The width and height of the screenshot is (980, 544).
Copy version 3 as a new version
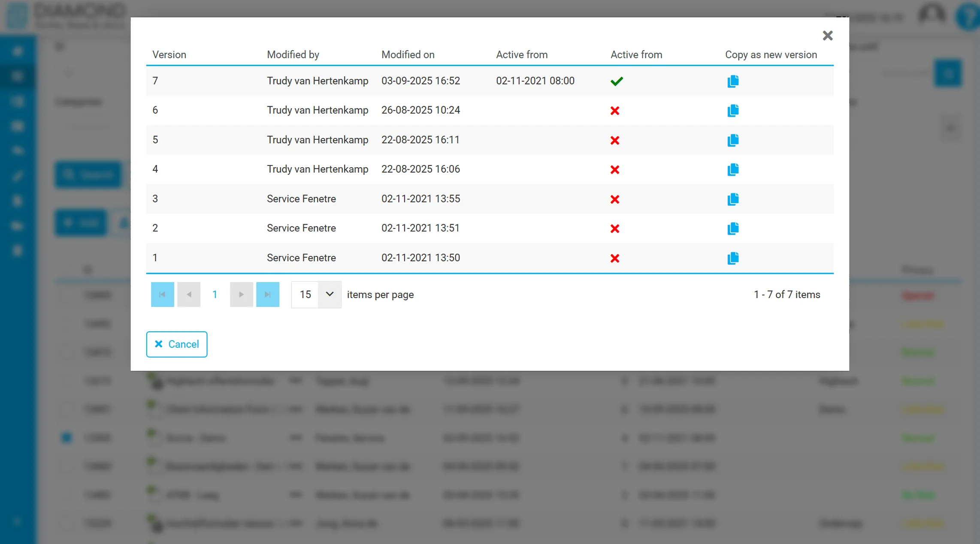point(733,199)
